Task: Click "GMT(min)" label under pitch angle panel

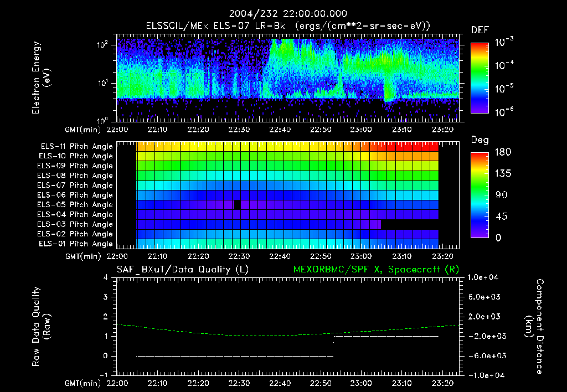Action: tap(83, 256)
